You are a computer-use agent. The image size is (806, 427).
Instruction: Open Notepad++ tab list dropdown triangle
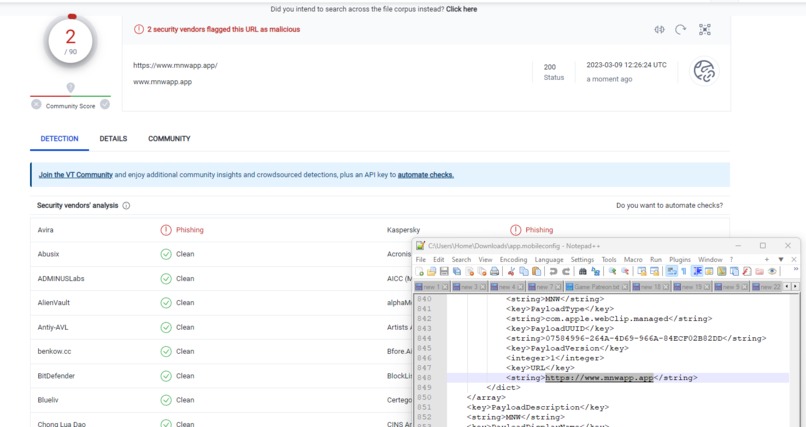(x=781, y=259)
